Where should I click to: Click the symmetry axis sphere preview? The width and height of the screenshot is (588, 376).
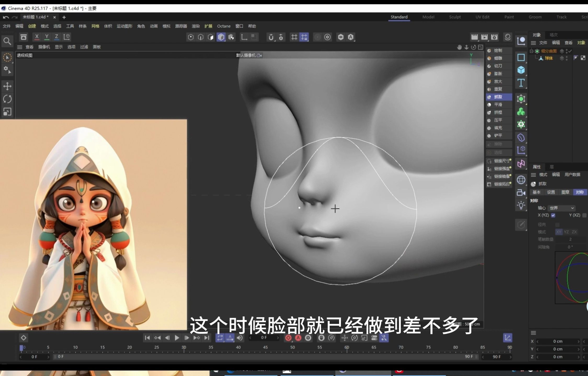[572, 278]
